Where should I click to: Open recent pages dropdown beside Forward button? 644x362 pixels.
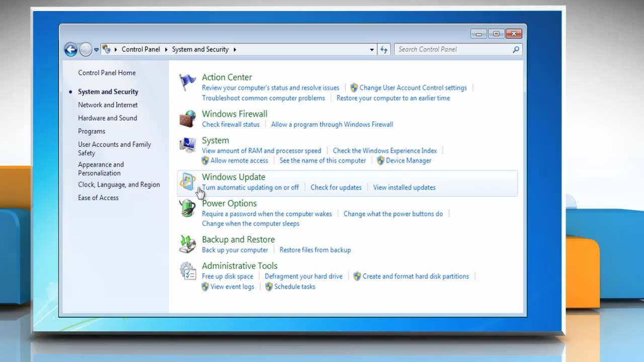[x=96, y=50]
